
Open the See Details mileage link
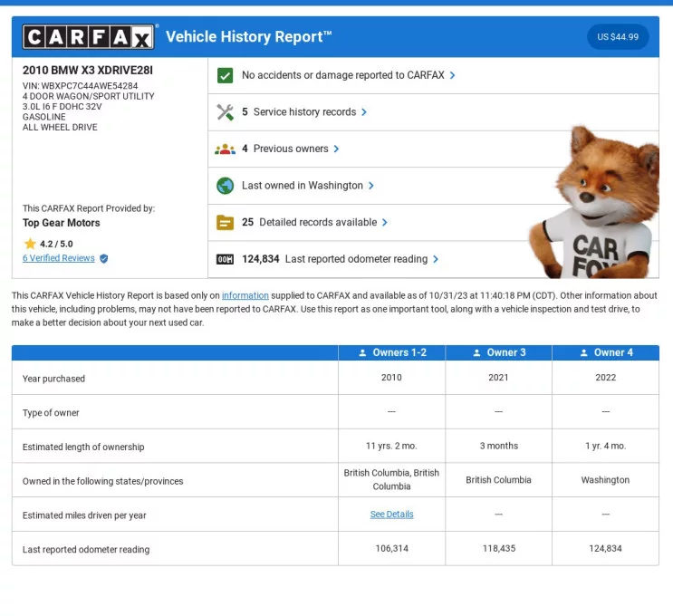click(391, 515)
